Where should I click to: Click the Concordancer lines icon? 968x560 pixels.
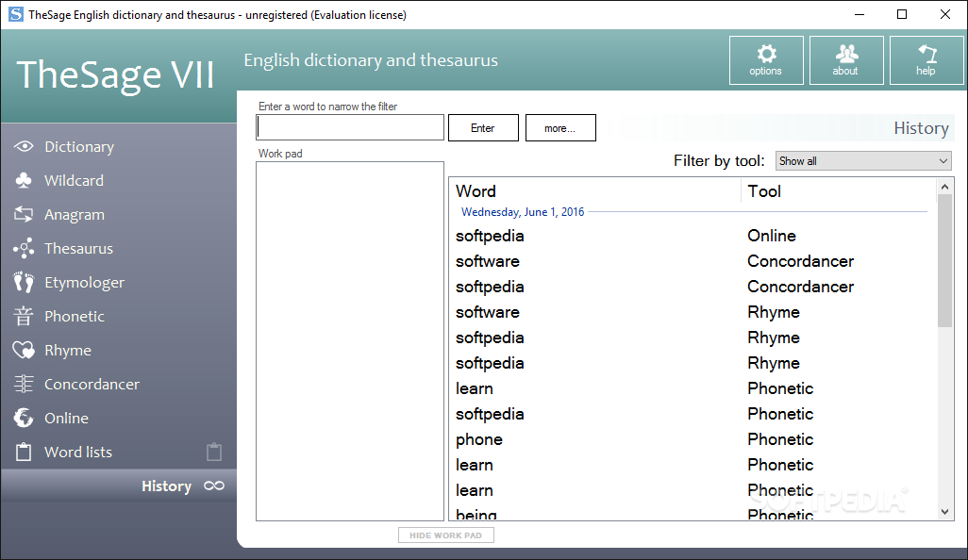24,384
